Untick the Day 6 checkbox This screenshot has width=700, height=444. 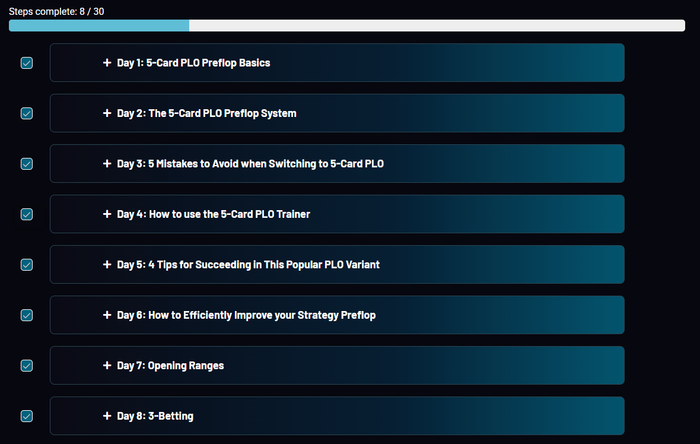click(x=27, y=315)
